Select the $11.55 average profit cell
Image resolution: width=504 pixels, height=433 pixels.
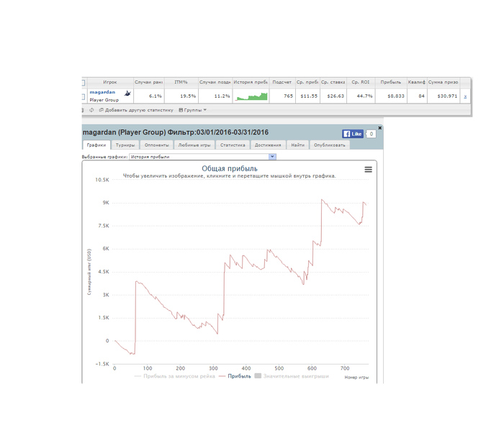pos(307,96)
